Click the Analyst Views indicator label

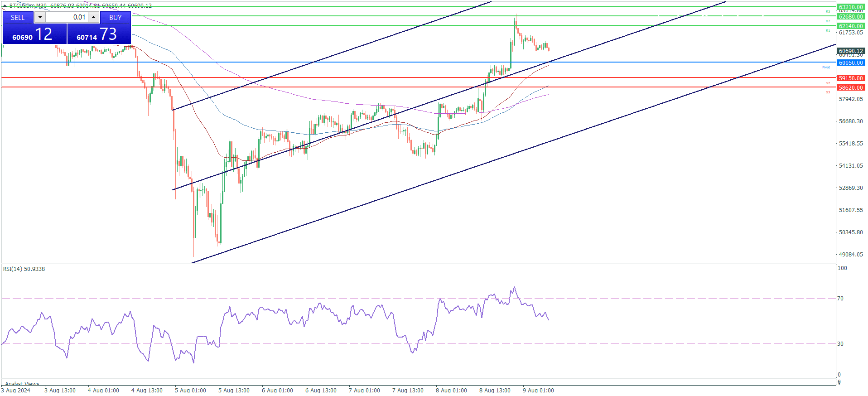pos(22,384)
